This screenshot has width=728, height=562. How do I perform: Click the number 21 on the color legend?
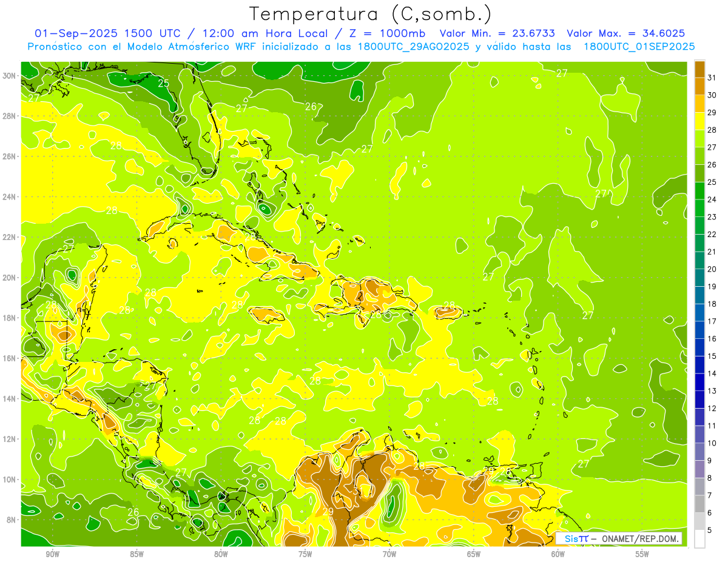(x=712, y=252)
